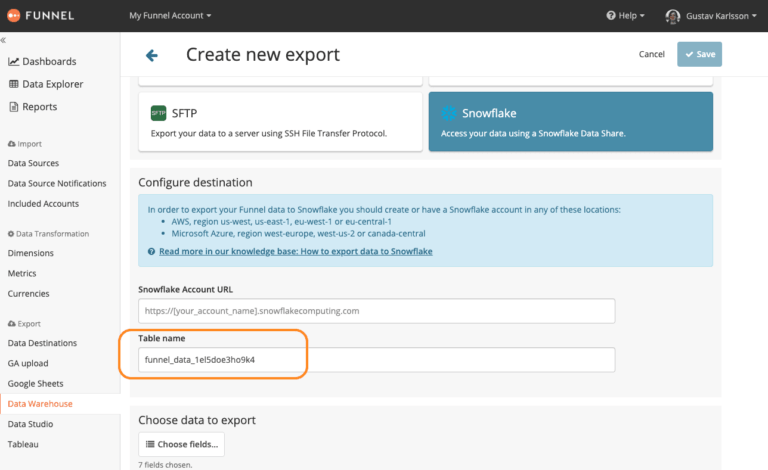Expand the Help menu
This screenshot has width=768, height=470.
625,16
